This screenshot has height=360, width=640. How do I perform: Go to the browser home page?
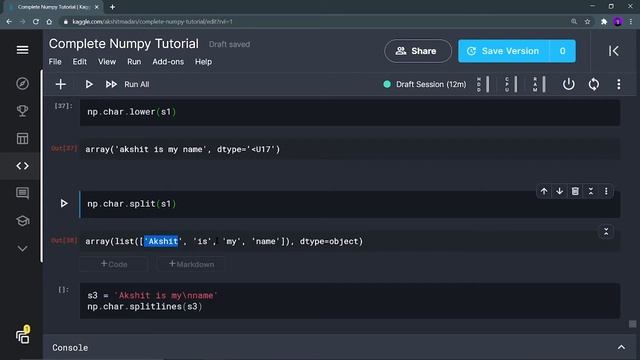tap(49, 22)
